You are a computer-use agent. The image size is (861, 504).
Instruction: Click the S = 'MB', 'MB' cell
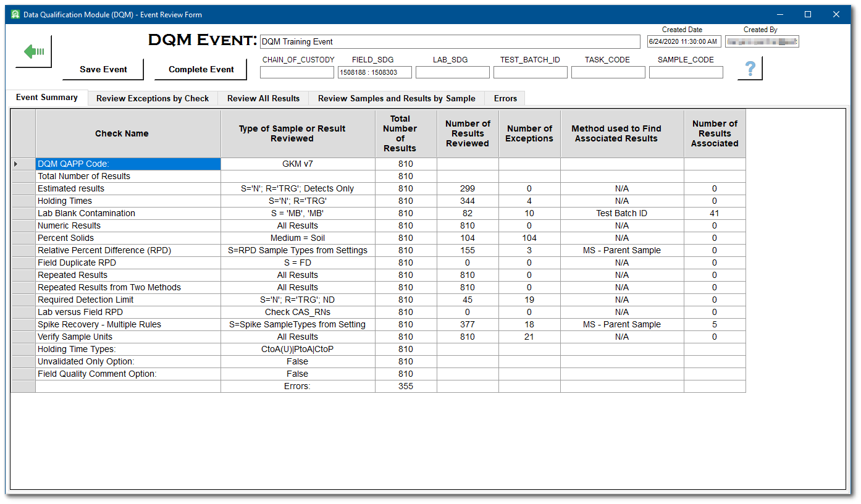[298, 213]
